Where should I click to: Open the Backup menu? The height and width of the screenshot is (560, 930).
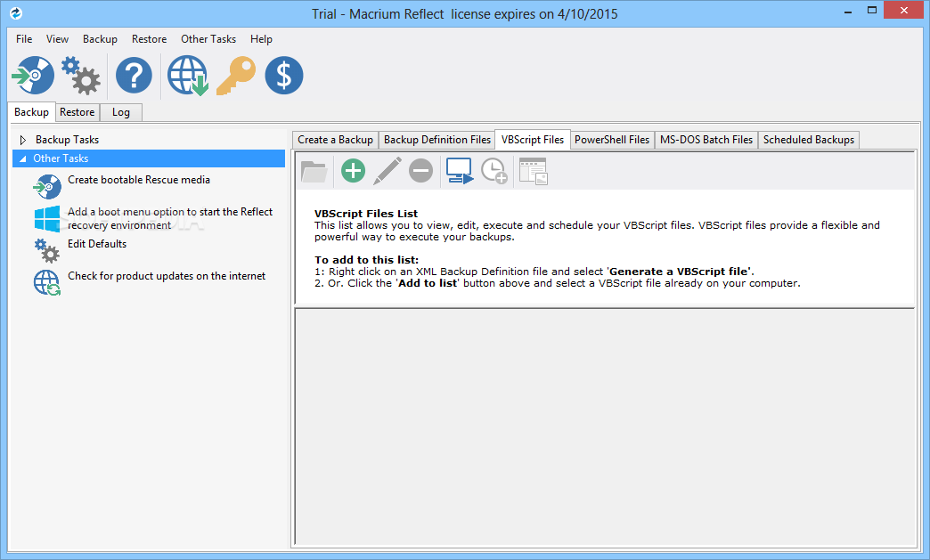pos(100,39)
